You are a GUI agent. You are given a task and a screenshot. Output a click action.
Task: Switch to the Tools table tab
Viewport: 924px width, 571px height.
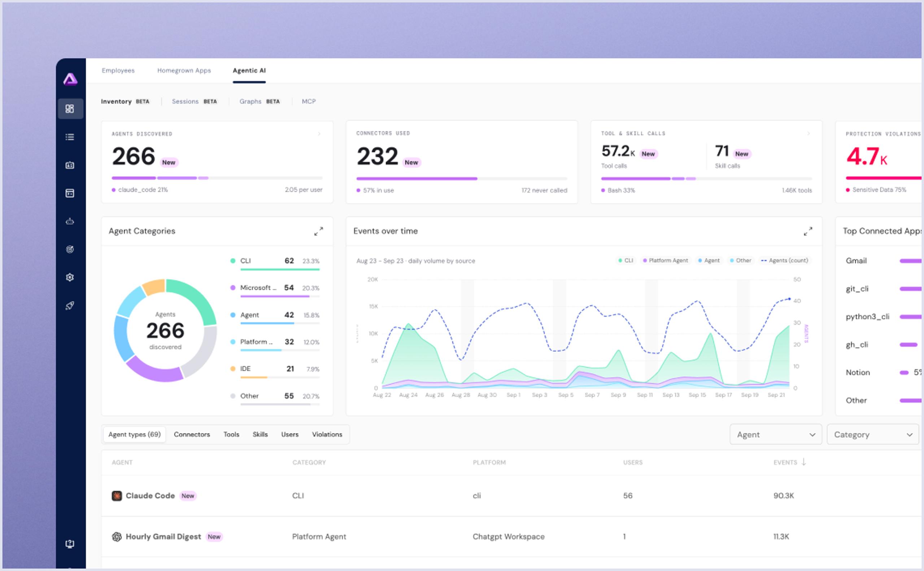click(x=231, y=434)
